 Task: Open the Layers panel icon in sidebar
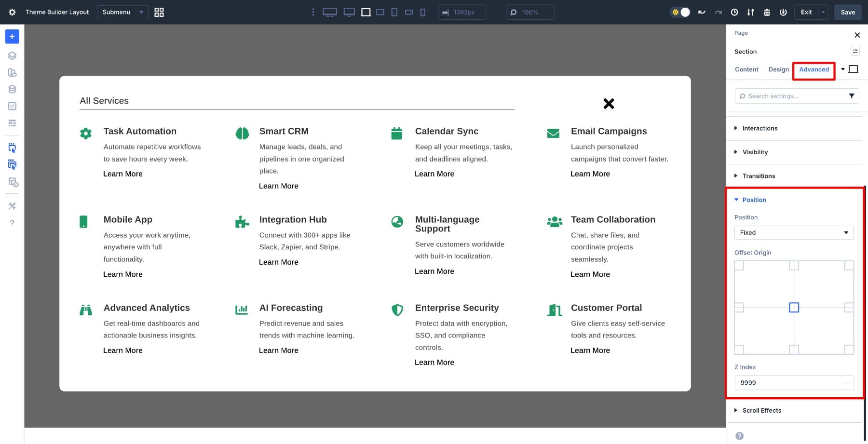click(12, 55)
